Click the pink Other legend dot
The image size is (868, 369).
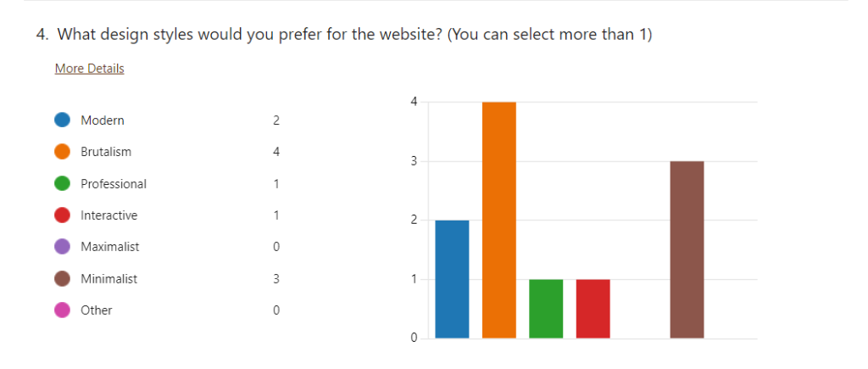62,310
